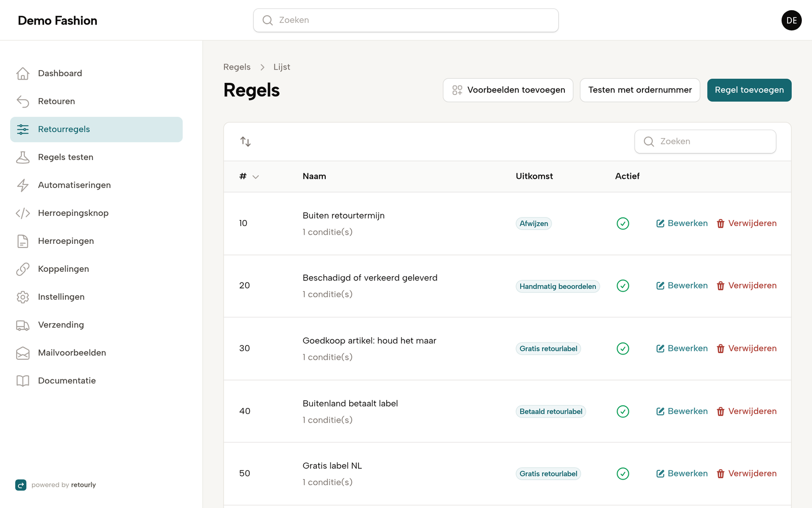Toggle active checkmark for Buitenland betaalt label
The height and width of the screenshot is (508, 812).
pyautogui.click(x=623, y=411)
